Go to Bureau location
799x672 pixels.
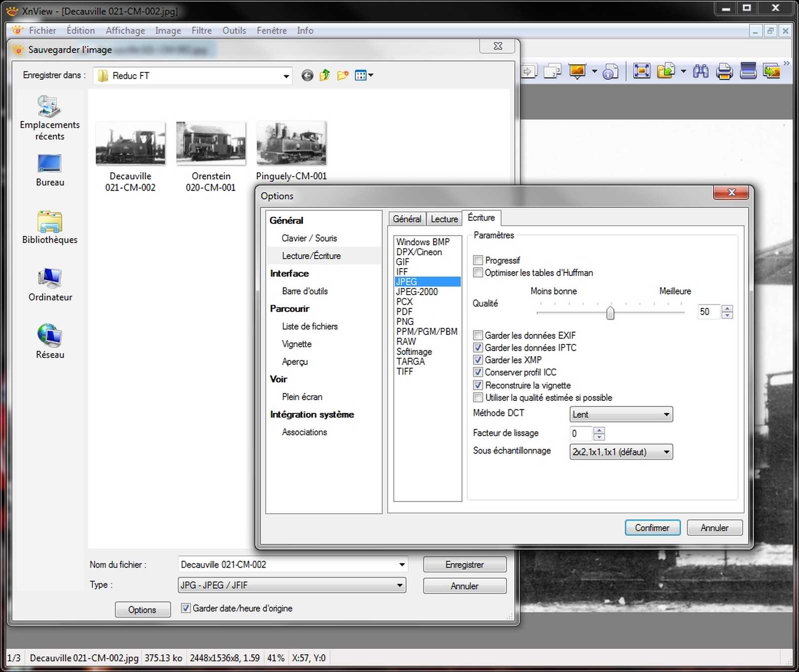50,170
